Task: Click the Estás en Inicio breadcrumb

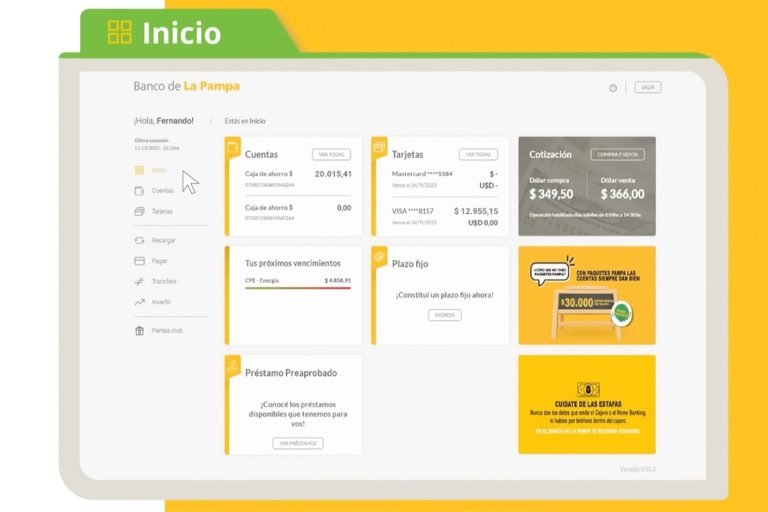Action: [245, 121]
